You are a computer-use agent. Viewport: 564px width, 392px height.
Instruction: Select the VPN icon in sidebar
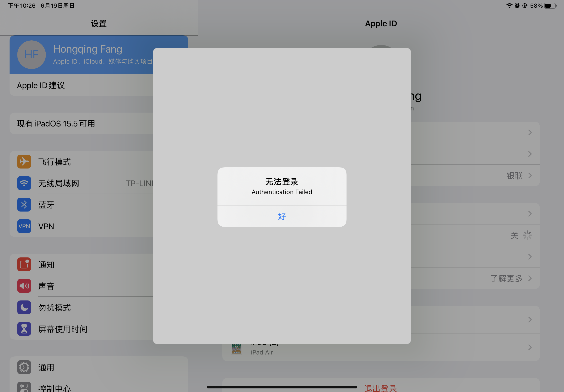(24, 226)
